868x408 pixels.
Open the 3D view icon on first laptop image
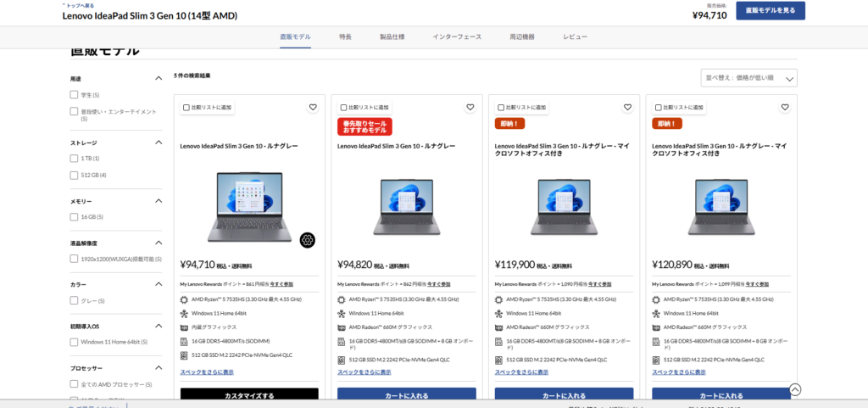tap(308, 240)
